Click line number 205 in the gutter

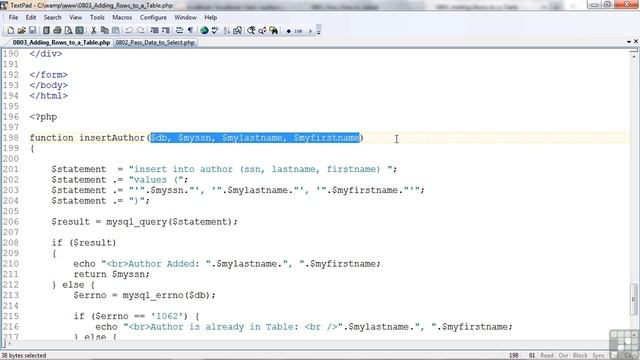click(x=11, y=211)
